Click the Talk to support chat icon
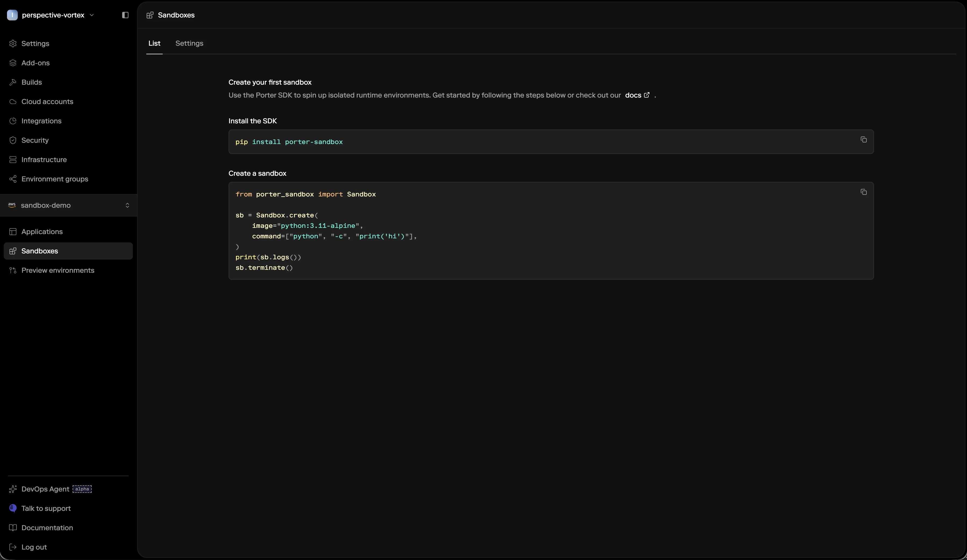The image size is (967, 560). pyautogui.click(x=13, y=508)
